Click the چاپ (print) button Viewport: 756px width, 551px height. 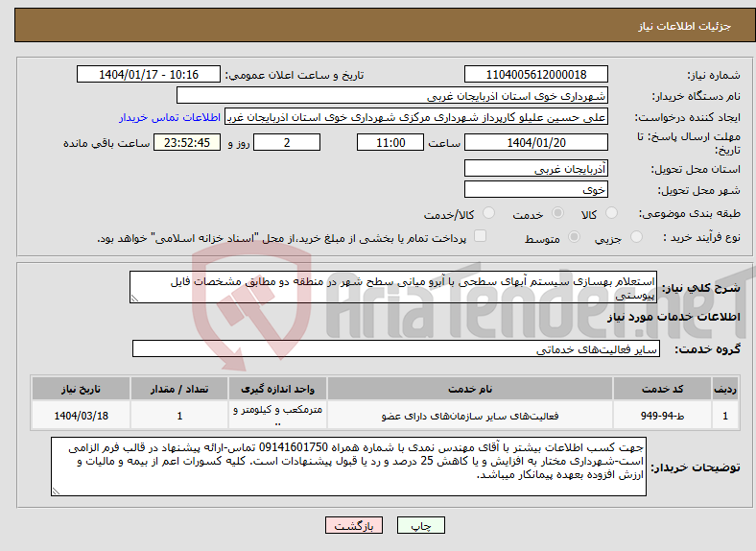[420, 525]
